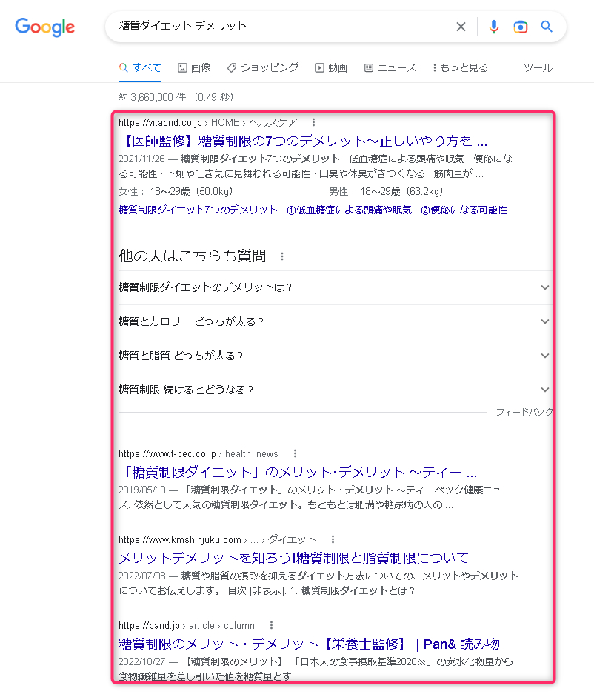Open result 糖質制限のメリット・デメリット【栄養士監修】
Viewport: 594px width, 700px height.
pos(309,644)
